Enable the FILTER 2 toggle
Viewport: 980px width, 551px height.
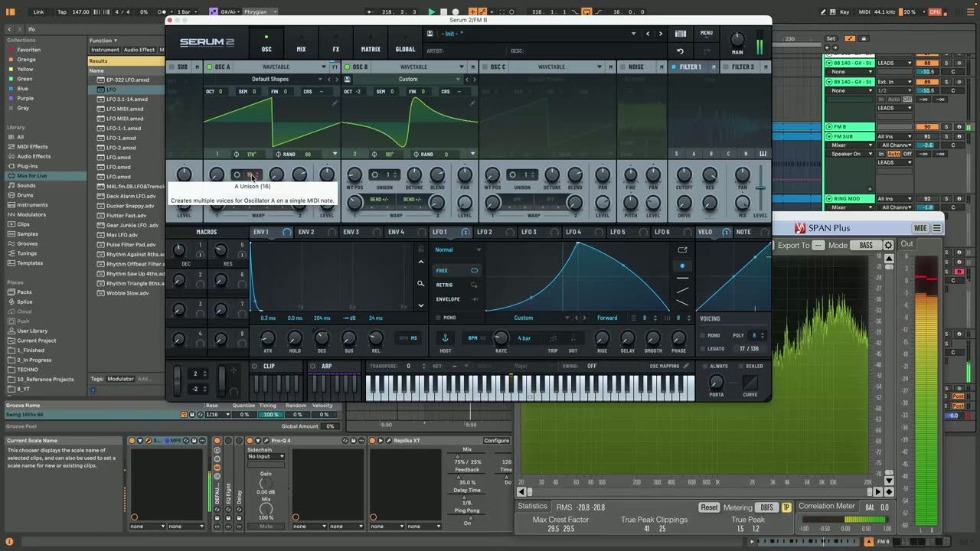pyautogui.click(x=726, y=67)
